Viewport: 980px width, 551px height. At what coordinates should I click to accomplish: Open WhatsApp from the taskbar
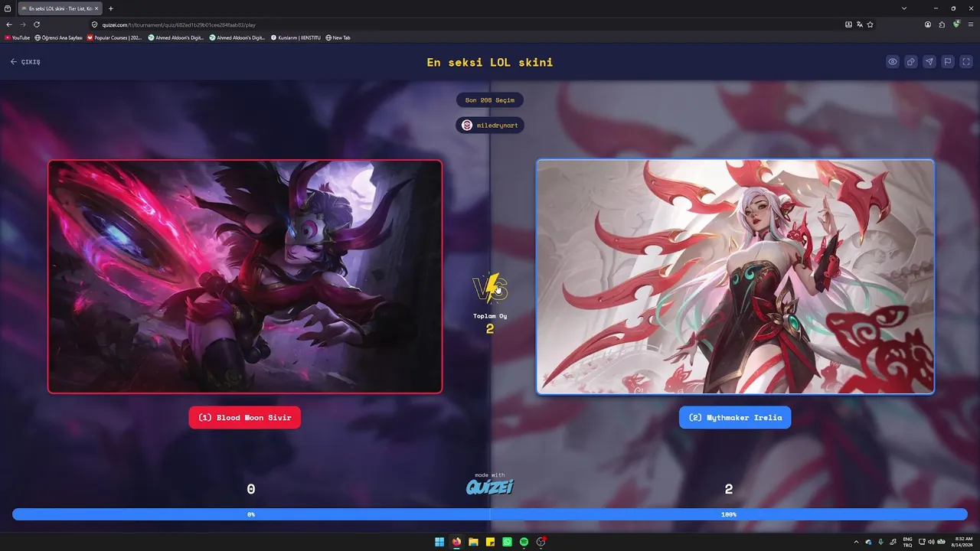click(507, 542)
